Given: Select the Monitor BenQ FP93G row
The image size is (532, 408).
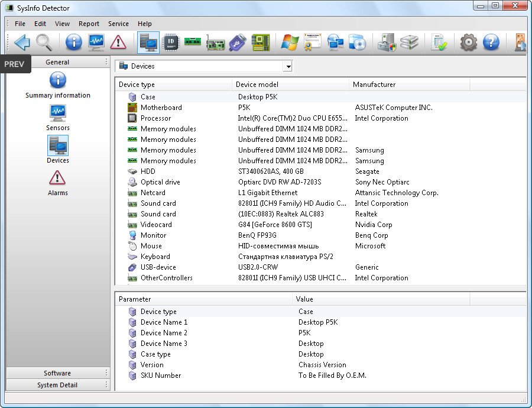Looking at the screenshot, I should tap(320, 235).
